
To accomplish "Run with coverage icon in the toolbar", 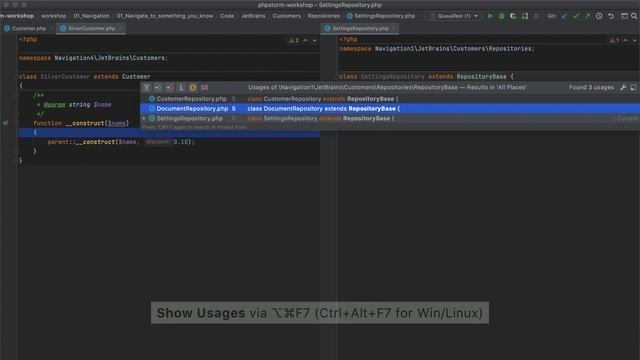I will click(513, 16).
